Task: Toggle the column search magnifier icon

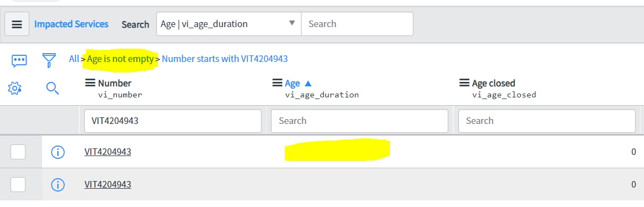Action: point(53,87)
